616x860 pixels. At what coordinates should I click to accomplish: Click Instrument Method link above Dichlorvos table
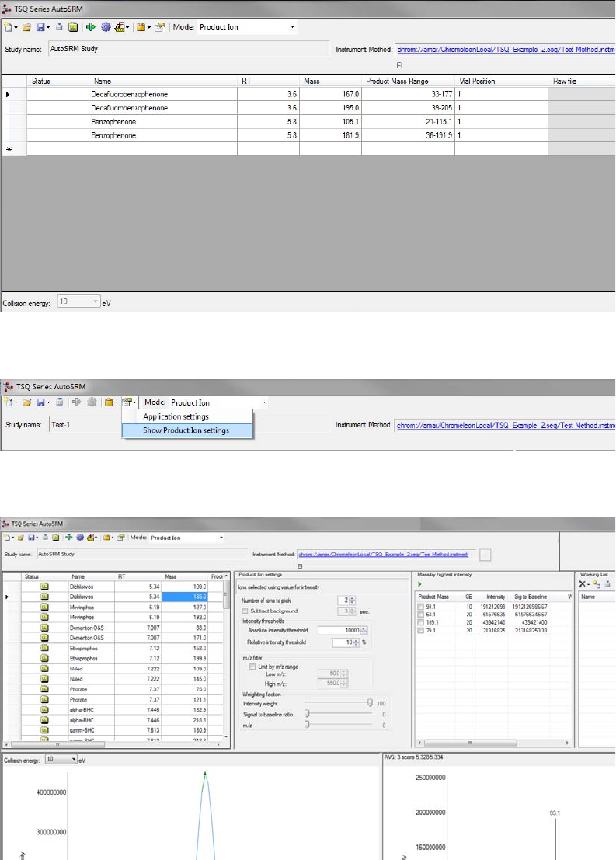pyautogui.click(x=384, y=555)
